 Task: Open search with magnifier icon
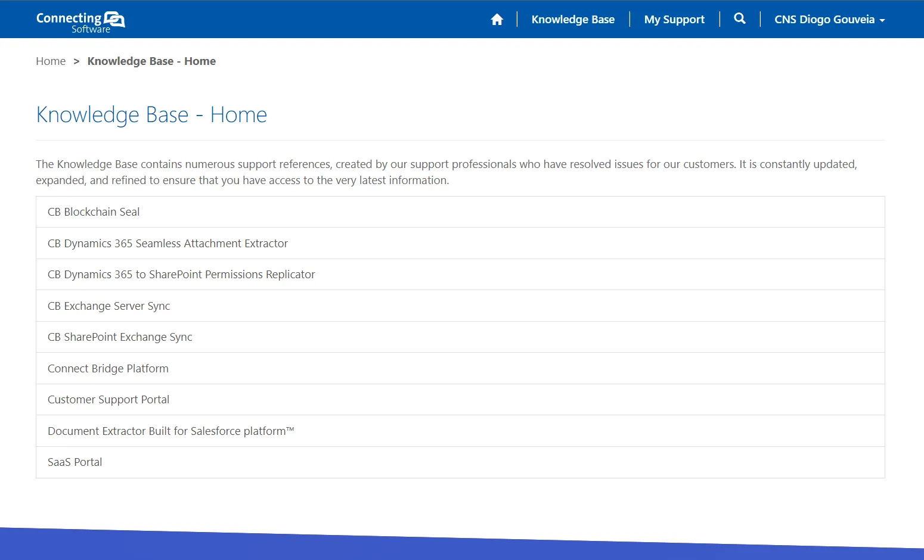click(x=740, y=18)
